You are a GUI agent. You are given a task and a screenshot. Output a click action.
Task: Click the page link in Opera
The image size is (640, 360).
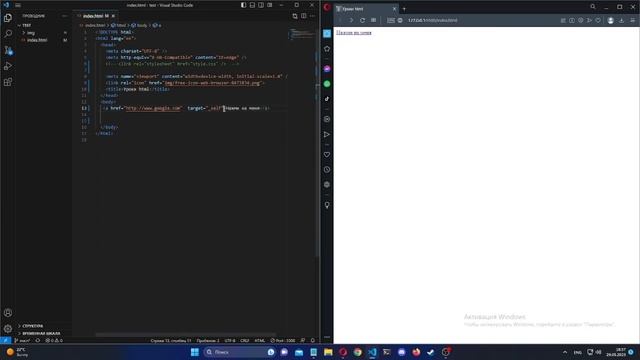[353, 33]
